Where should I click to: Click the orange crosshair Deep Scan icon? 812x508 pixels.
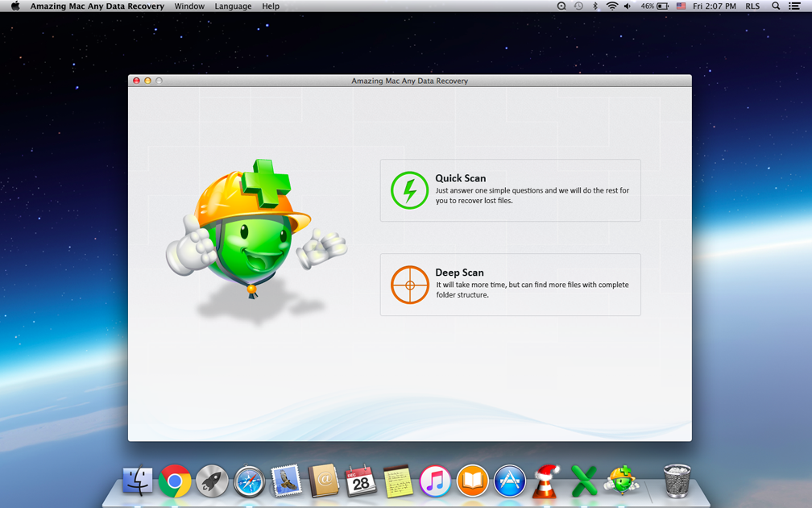409,285
